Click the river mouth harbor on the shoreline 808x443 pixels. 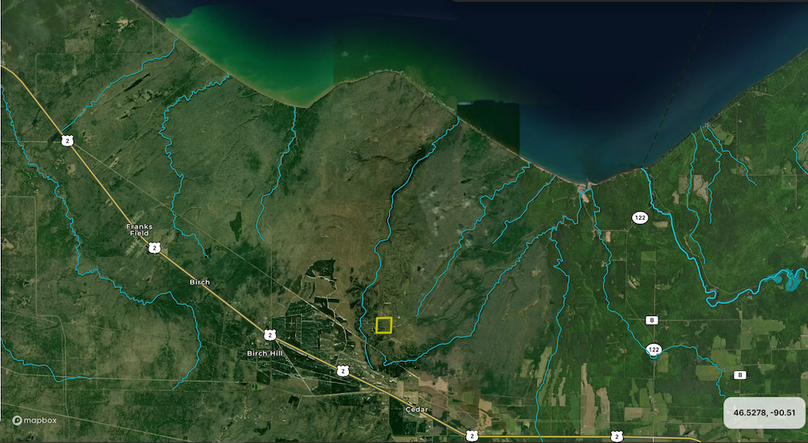click(588, 186)
